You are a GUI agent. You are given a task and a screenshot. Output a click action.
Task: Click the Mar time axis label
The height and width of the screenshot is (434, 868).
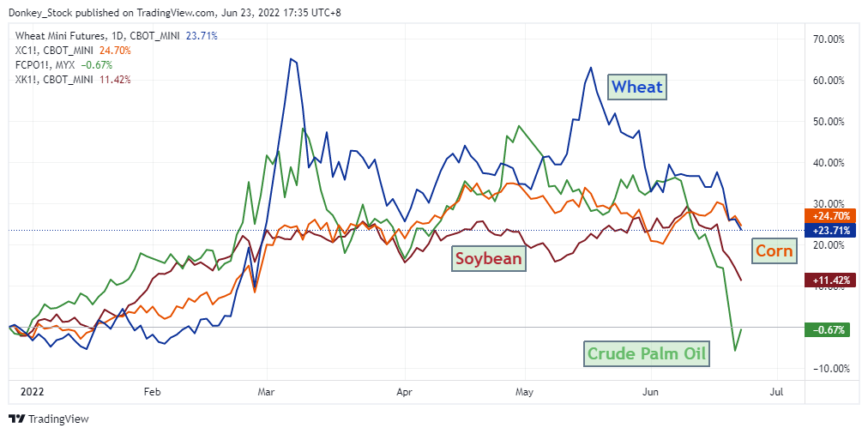(x=268, y=393)
